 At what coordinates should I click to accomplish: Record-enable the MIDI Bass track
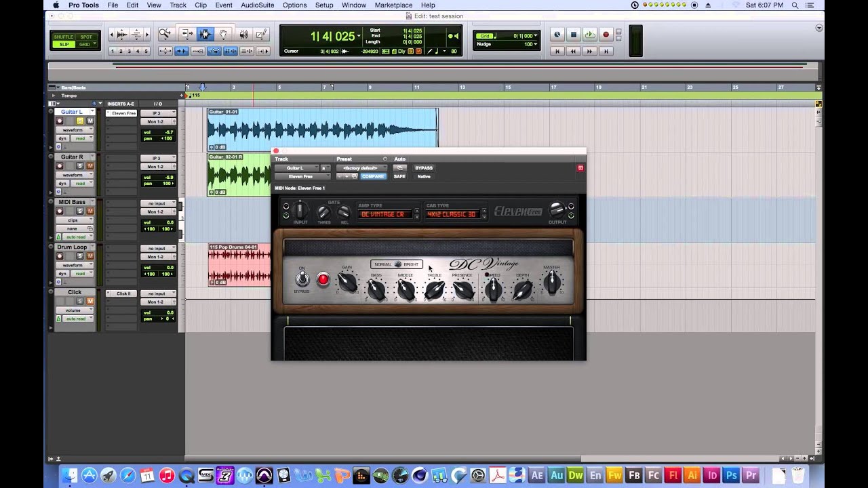coord(60,211)
